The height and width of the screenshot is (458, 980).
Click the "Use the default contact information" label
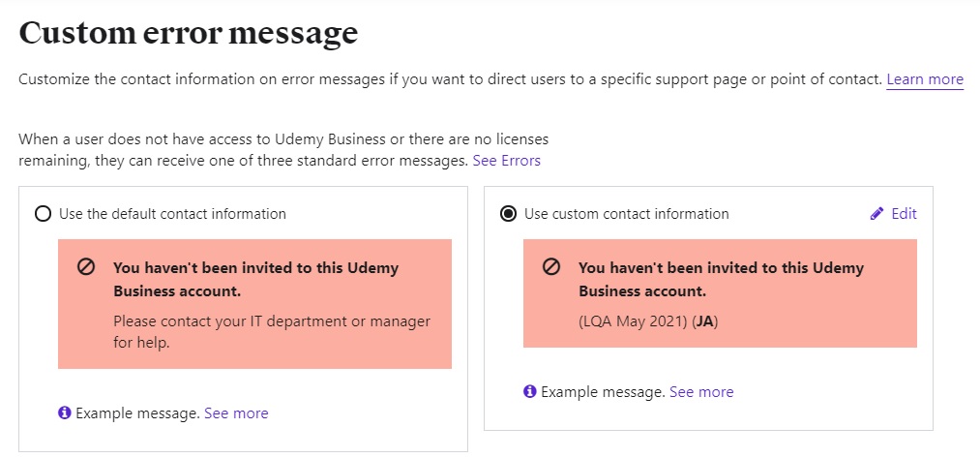click(172, 214)
